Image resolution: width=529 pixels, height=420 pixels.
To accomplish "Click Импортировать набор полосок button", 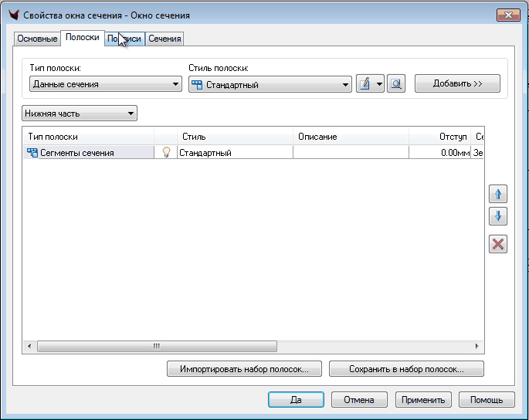I will 245,369.
